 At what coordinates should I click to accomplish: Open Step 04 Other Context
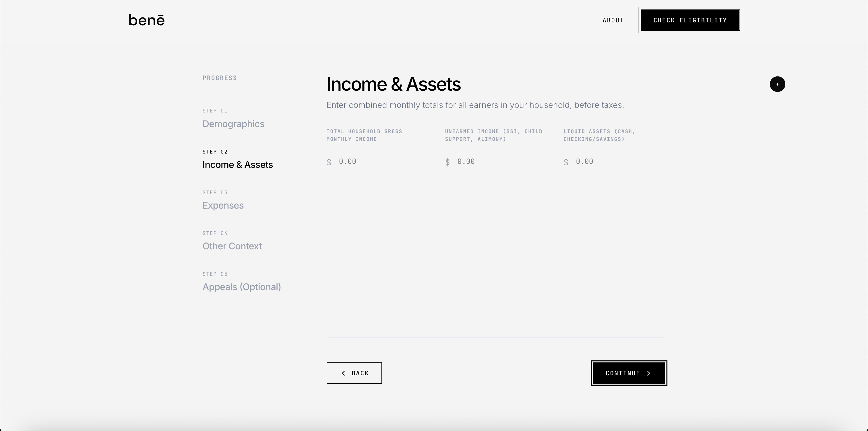pos(232,246)
